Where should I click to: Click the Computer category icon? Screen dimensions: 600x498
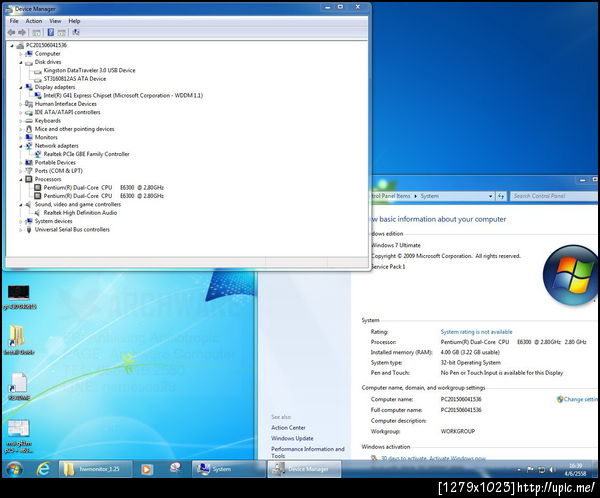29,54
